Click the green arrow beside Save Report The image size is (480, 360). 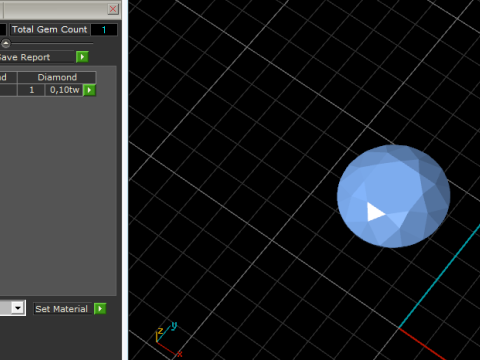(82, 57)
